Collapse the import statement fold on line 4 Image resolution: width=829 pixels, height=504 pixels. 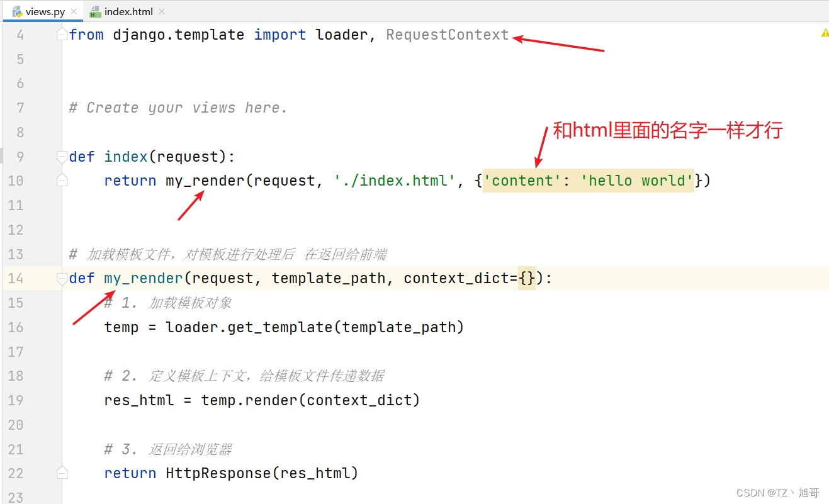point(62,35)
